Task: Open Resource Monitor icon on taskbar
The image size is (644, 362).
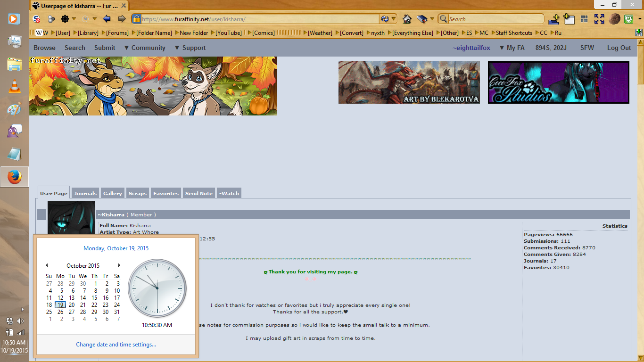Action: [14, 41]
